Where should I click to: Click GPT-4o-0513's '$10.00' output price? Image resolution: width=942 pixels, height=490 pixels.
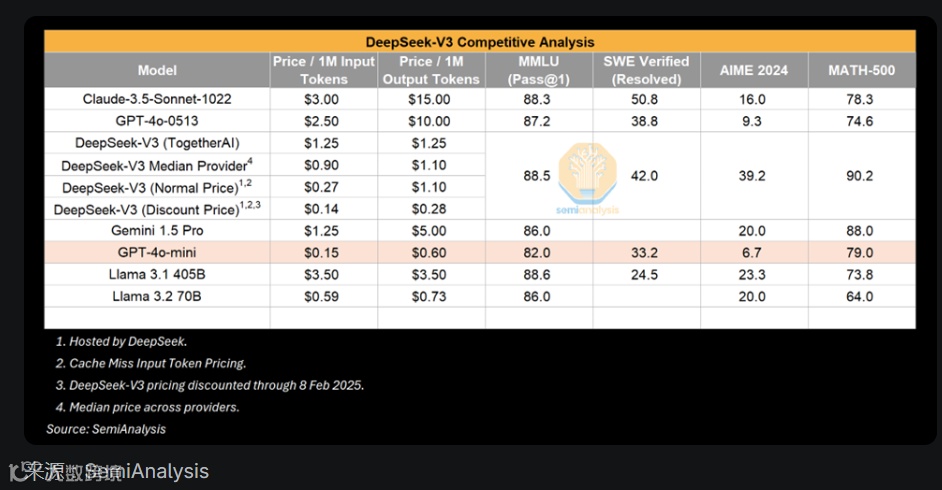429,121
